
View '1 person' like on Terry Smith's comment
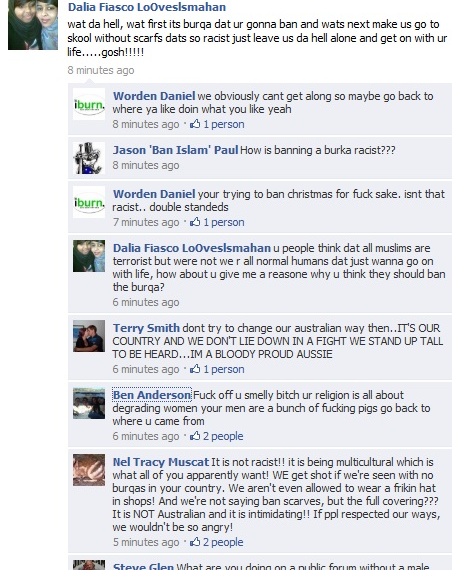pyautogui.click(x=224, y=369)
